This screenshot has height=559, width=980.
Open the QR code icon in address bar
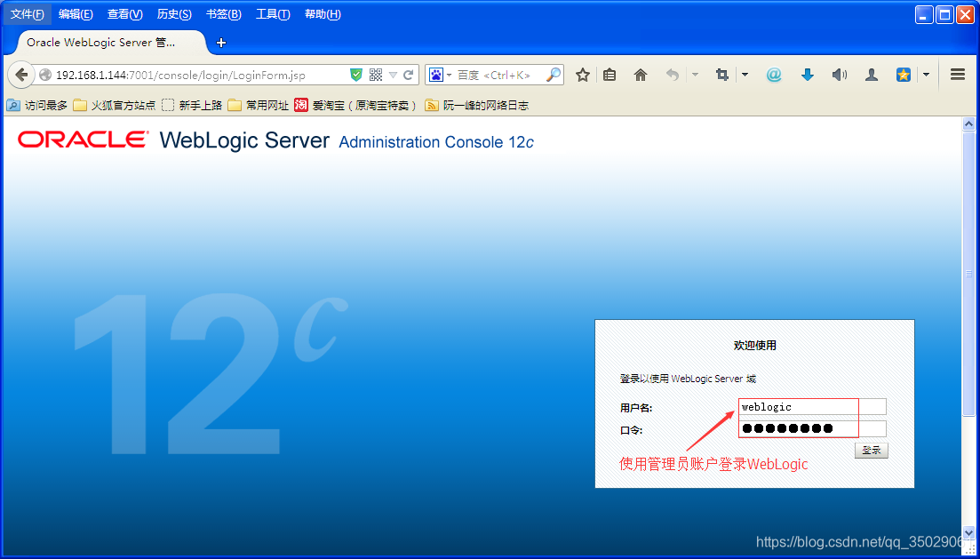376,75
